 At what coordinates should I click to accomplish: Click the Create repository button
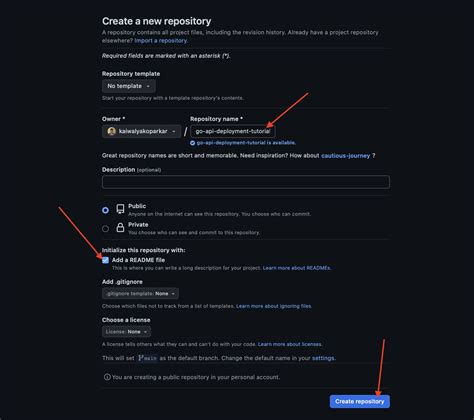click(360, 401)
